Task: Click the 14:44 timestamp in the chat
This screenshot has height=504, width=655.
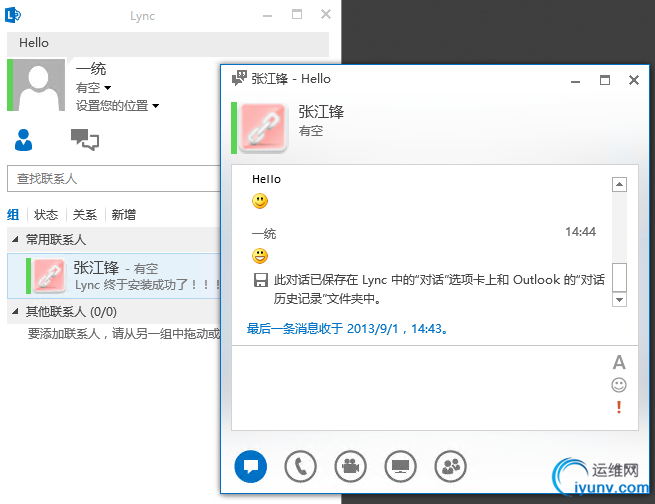Action: 580,232
